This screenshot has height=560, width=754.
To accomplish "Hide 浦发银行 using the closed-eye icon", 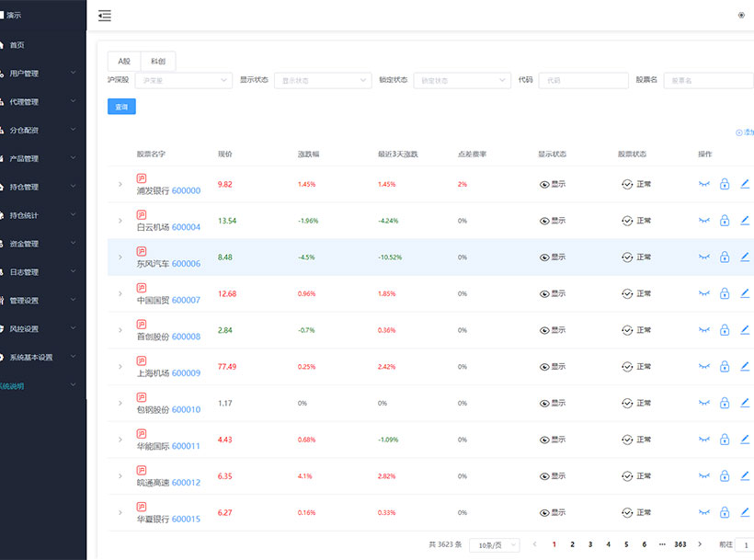I will 704,184.
